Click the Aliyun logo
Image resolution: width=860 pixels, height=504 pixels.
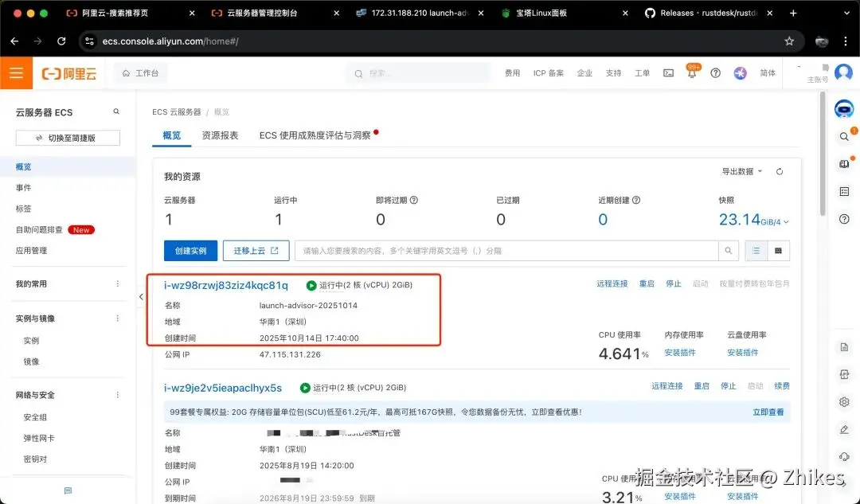[x=69, y=73]
